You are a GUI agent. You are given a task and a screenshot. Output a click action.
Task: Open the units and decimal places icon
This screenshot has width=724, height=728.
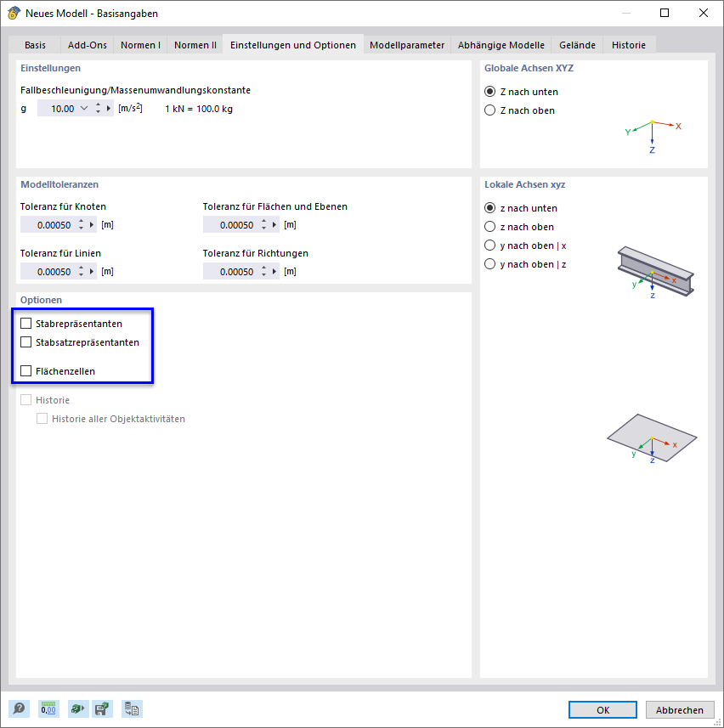tap(48, 709)
